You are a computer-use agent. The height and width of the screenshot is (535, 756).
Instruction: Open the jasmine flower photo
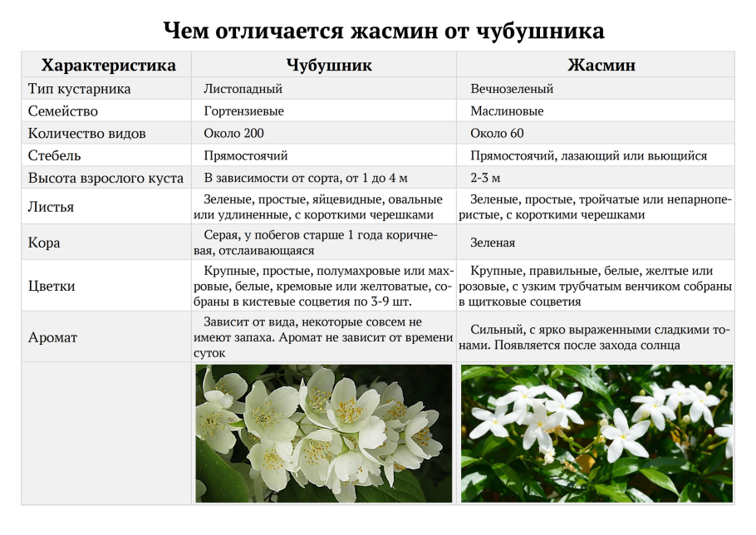pyautogui.click(x=596, y=433)
